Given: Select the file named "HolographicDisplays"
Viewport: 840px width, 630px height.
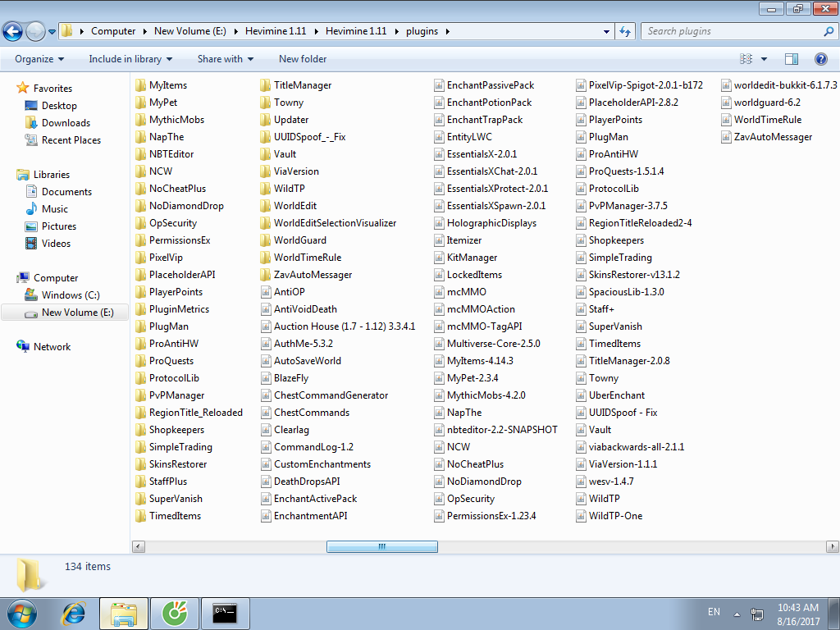Looking at the screenshot, I should (x=491, y=223).
